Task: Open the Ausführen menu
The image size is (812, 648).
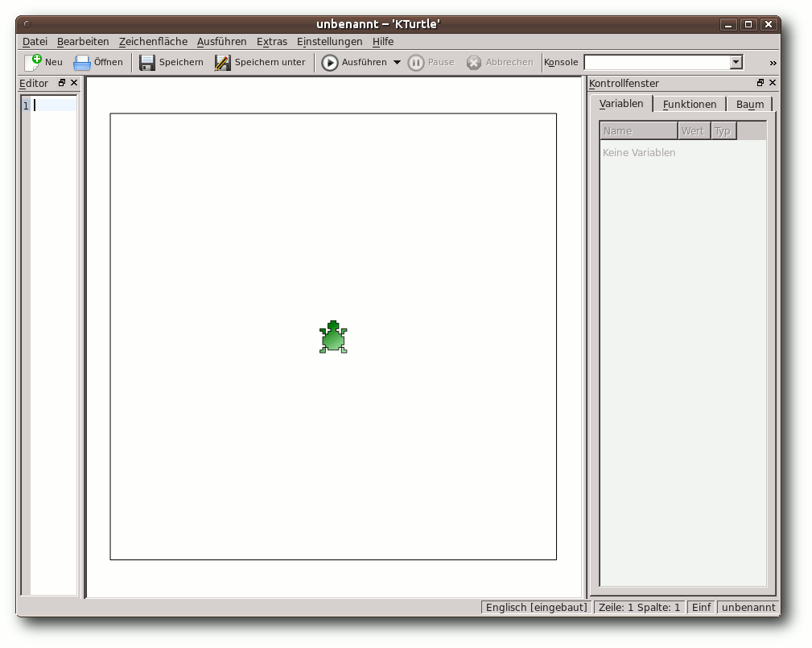Action: [x=221, y=41]
